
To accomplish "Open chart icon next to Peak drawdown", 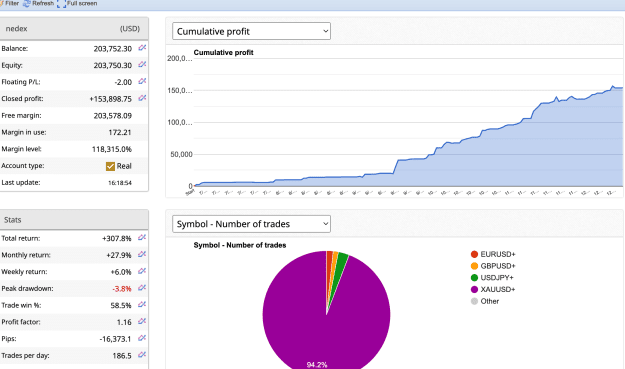I will click(x=142, y=288).
